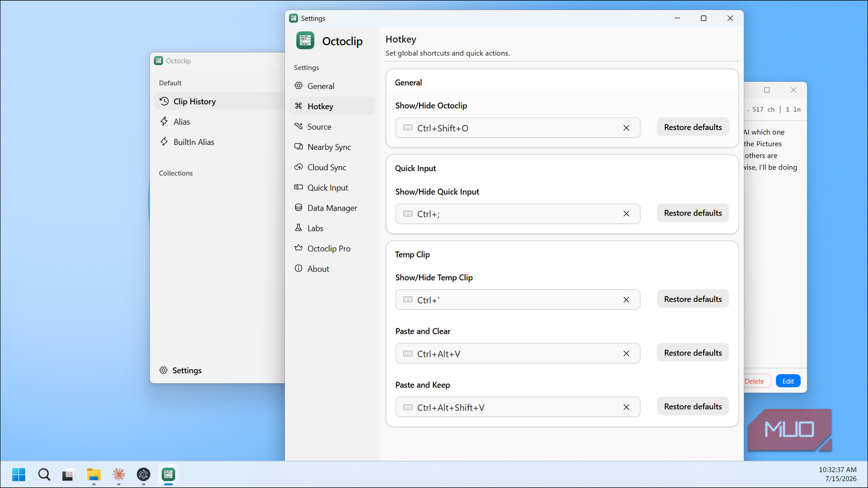Click the taskbar clock and date
Viewport: 868px width, 488px height.
point(837,474)
